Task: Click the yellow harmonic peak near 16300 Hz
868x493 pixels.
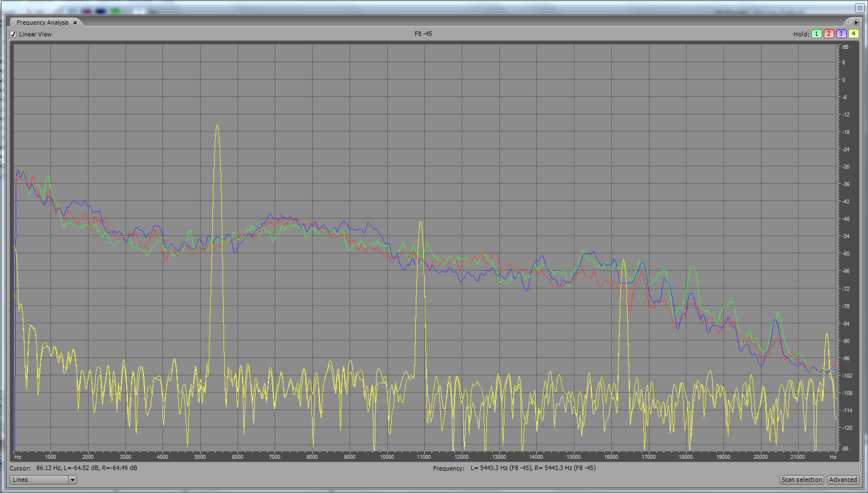Action: tap(623, 262)
